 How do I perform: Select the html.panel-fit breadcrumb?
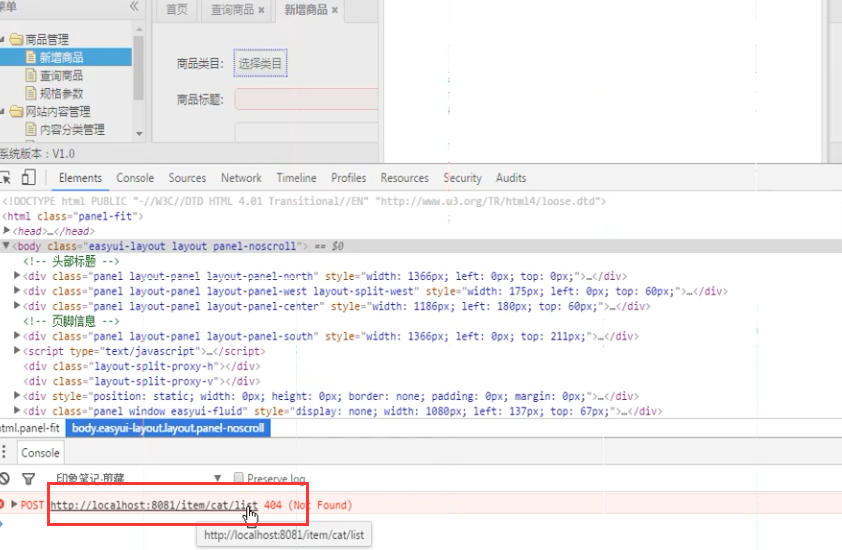pyautogui.click(x=30, y=428)
